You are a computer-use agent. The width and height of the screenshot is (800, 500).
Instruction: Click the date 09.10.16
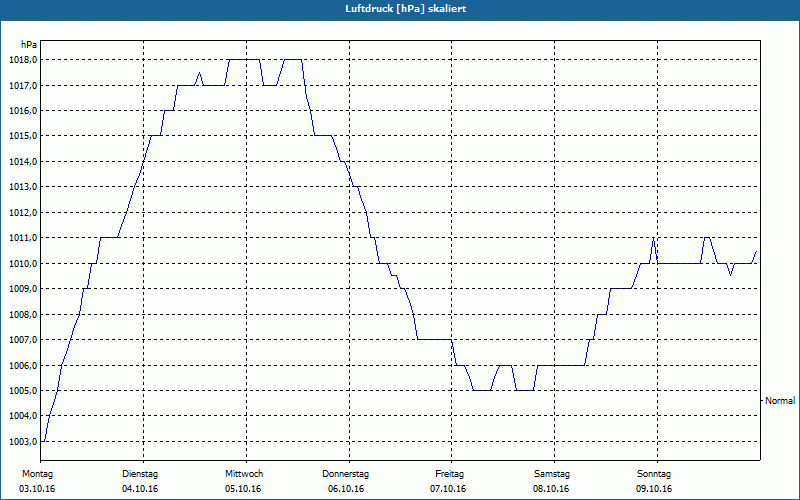[654, 489]
